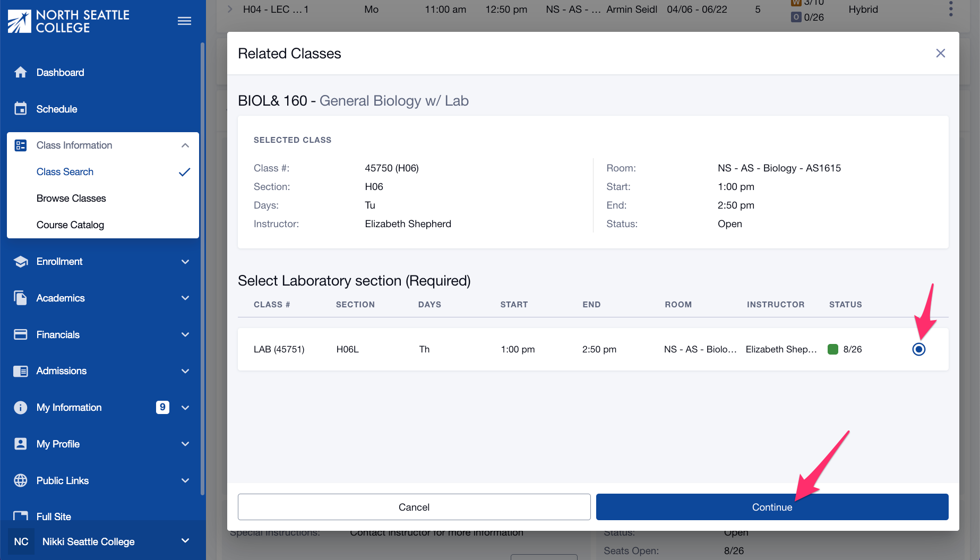
Task: Cancel the Related Classes dialog
Action: (414, 507)
